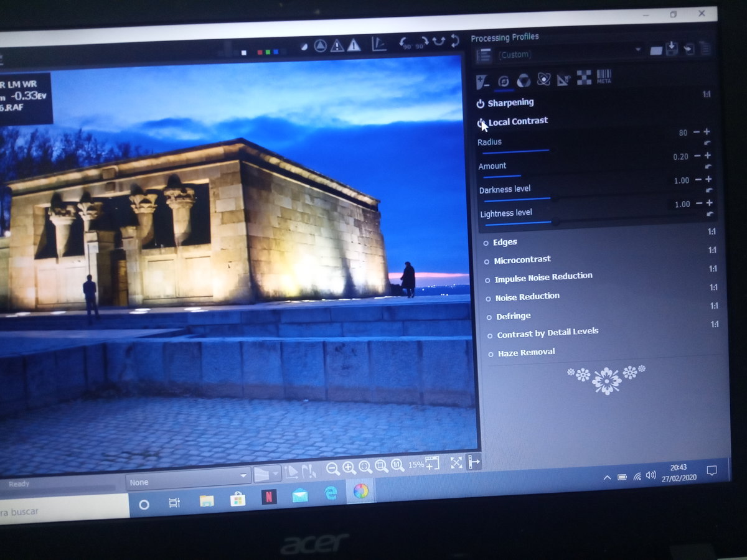
Task: Toggle fullscreen preview mode
Action: tap(456, 462)
